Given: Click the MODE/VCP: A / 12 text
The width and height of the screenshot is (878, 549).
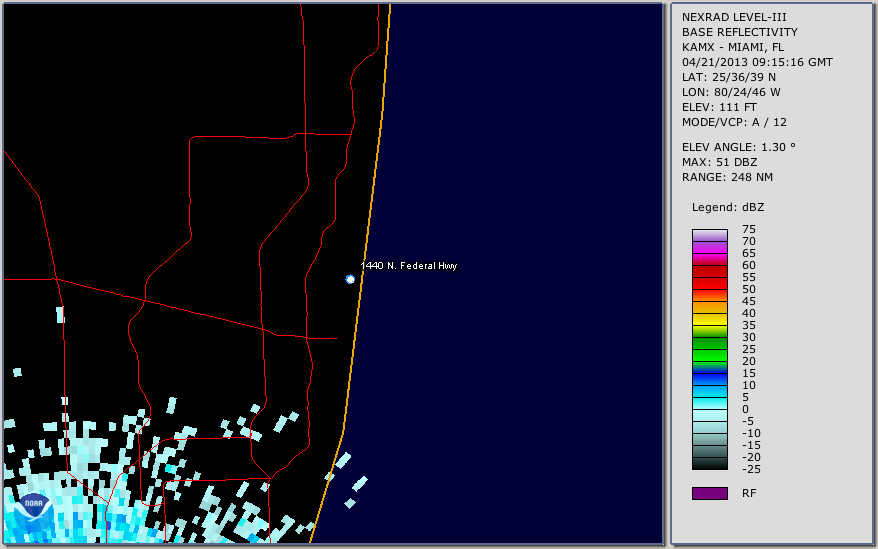Looking at the screenshot, I should pos(734,122).
